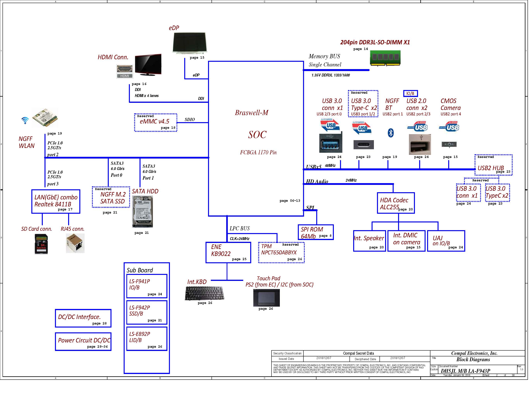This screenshot has height=416, width=532.
Task: Select the LAN(GbE) combo Realtek 8411B block
Action: coord(56,202)
